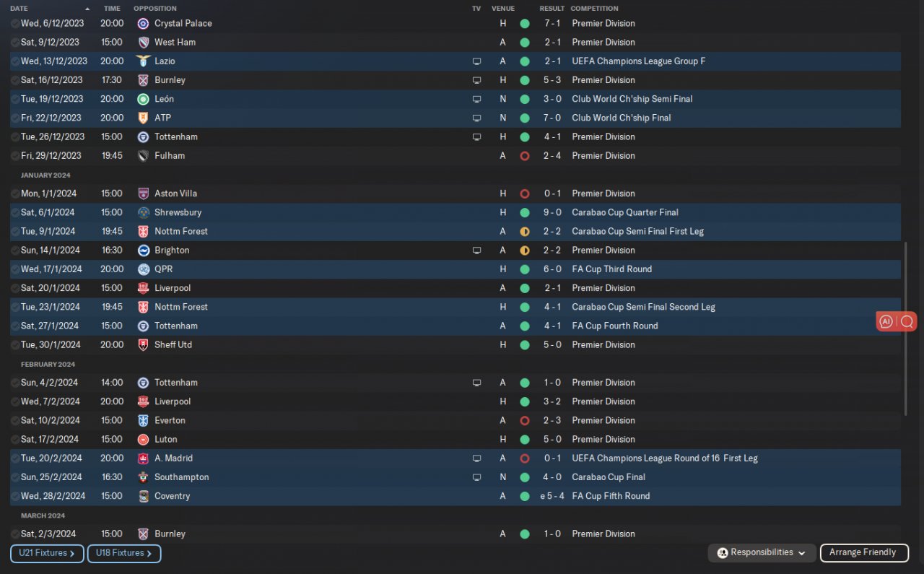Toggle the checkmark beside Wed, 6/12/2023
The height and width of the screenshot is (574, 924).
point(15,23)
